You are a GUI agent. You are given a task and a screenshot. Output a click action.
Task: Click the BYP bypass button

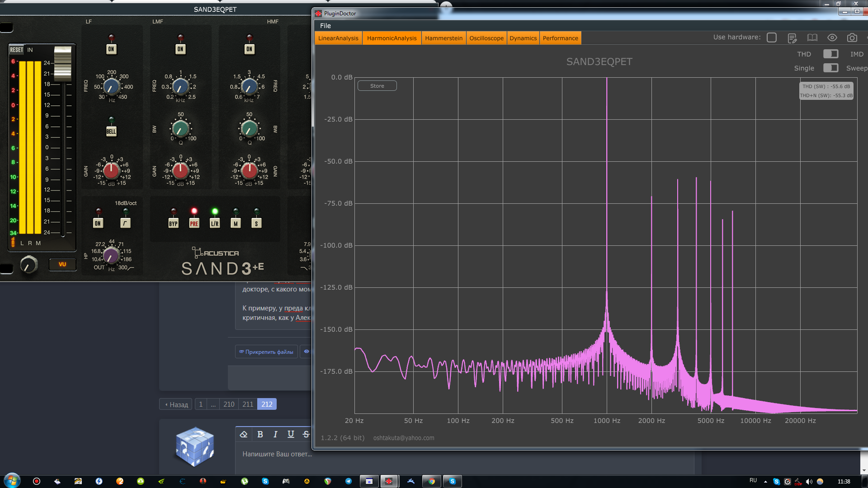[173, 223]
